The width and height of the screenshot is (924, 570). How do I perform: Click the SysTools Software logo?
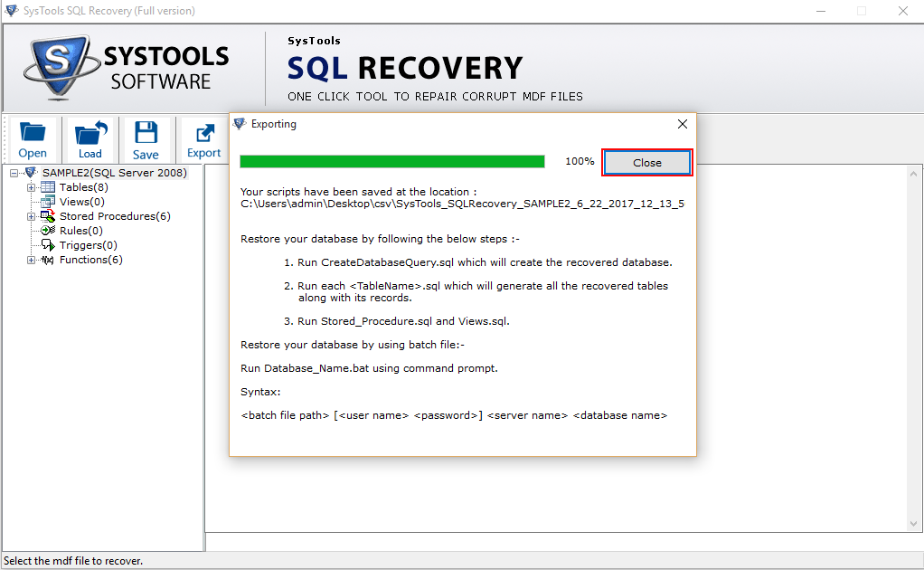(126, 67)
